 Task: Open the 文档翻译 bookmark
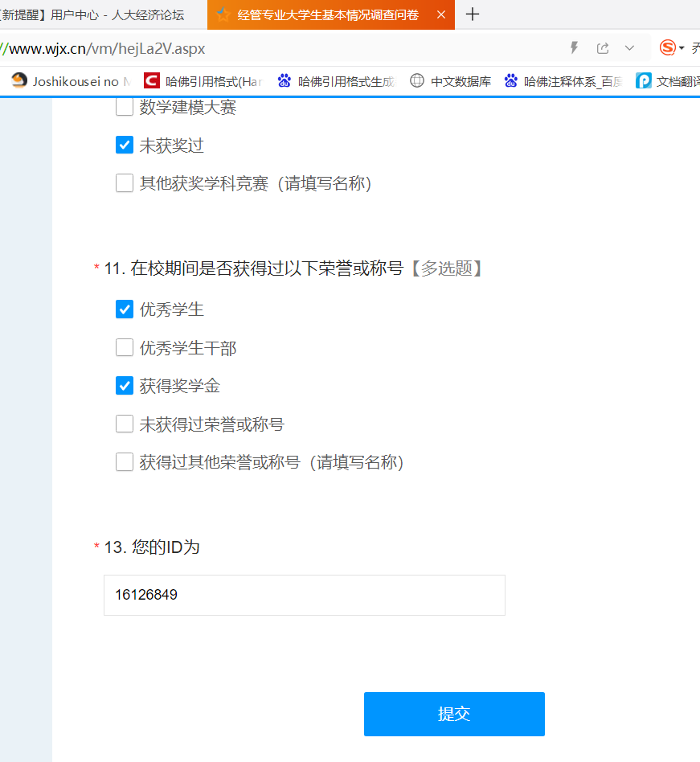coord(668,81)
